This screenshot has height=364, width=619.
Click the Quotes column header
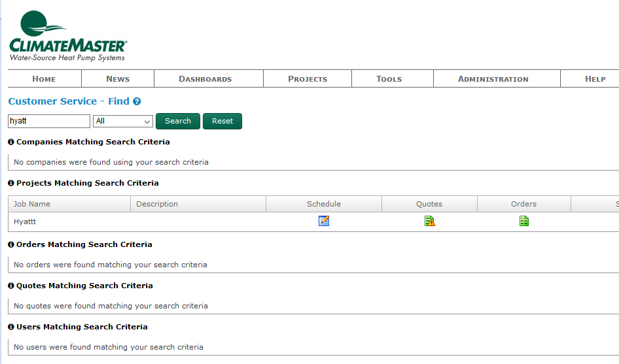[429, 204]
